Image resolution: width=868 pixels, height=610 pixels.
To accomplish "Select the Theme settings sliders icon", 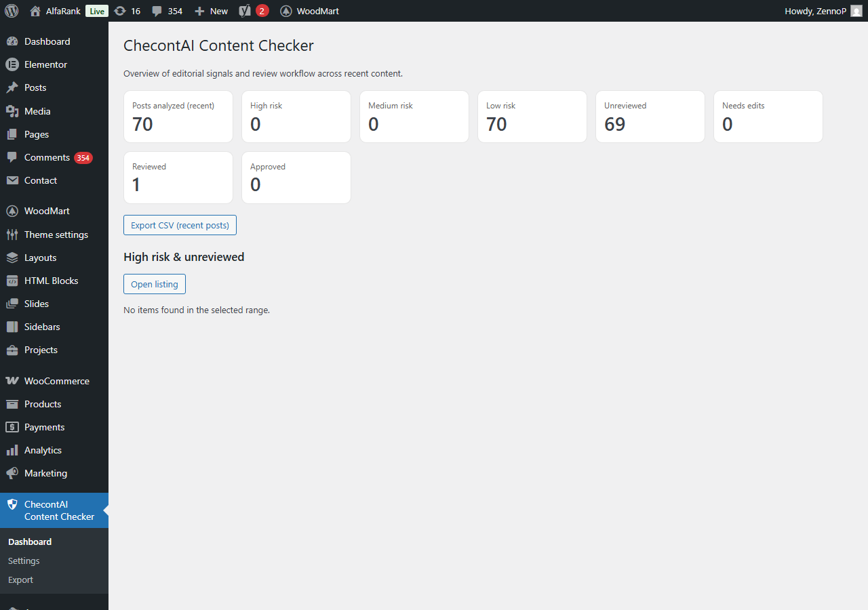I will click(x=12, y=235).
